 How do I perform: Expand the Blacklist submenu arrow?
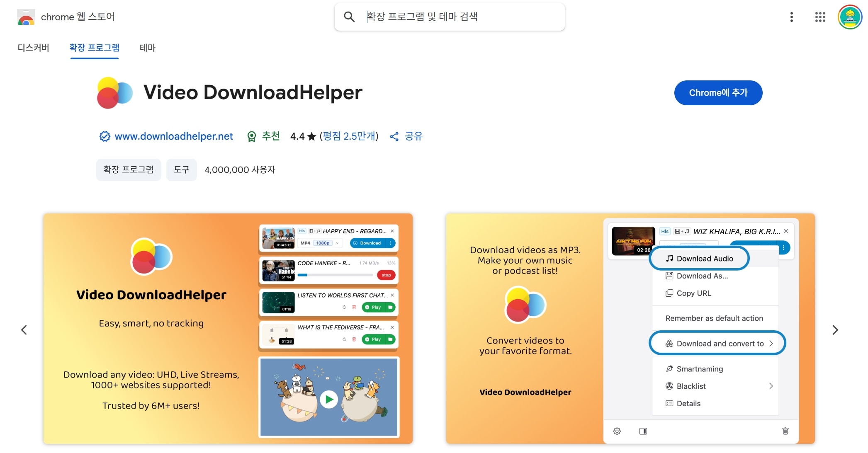tap(771, 386)
